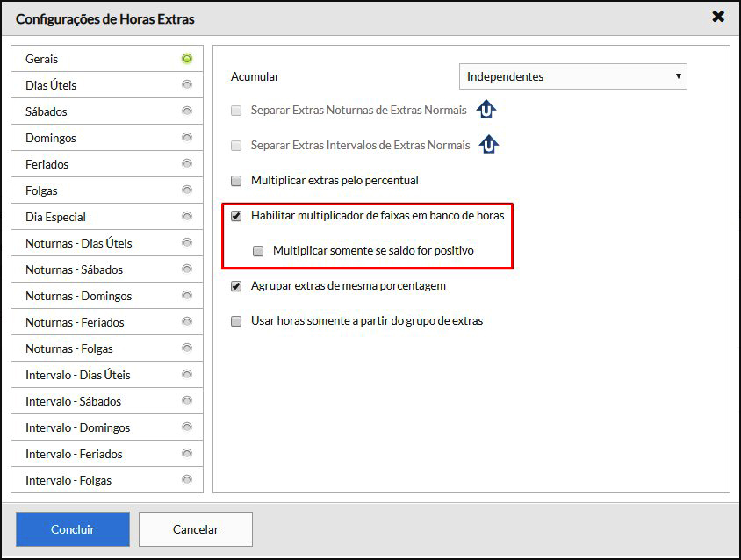The height and width of the screenshot is (560, 741).
Task: Uncheck Habilitar multiplicador de faixas em banco
Action: 236,216
